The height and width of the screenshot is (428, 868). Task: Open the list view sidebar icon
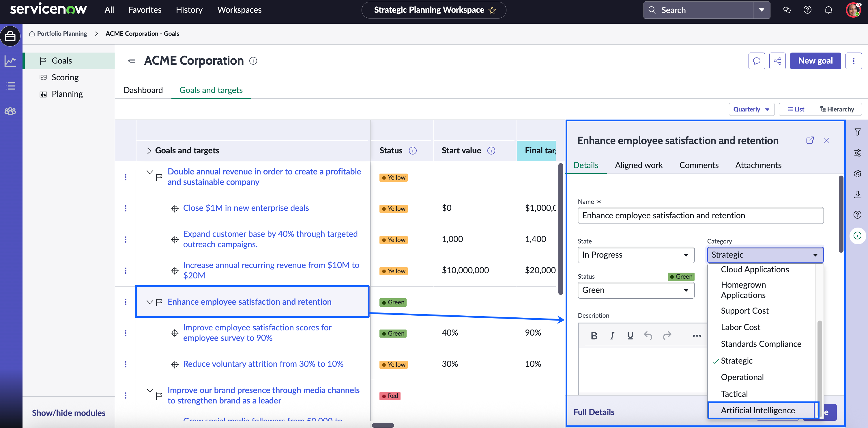[10, 86]
